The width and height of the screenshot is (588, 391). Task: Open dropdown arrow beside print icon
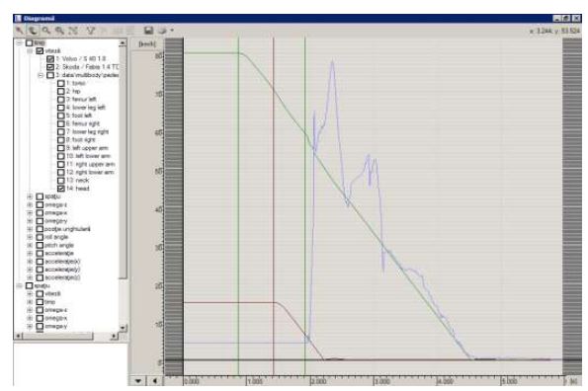pos(172,31)
